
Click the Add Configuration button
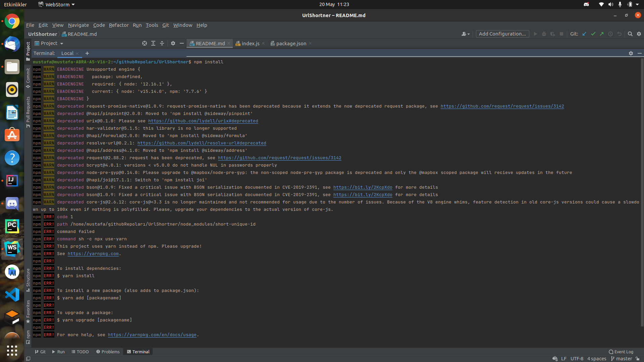502,34
